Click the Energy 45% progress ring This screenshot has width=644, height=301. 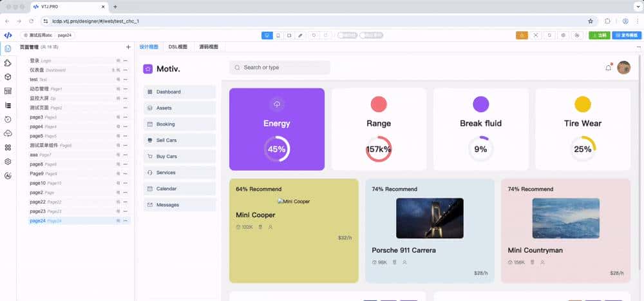276,149
